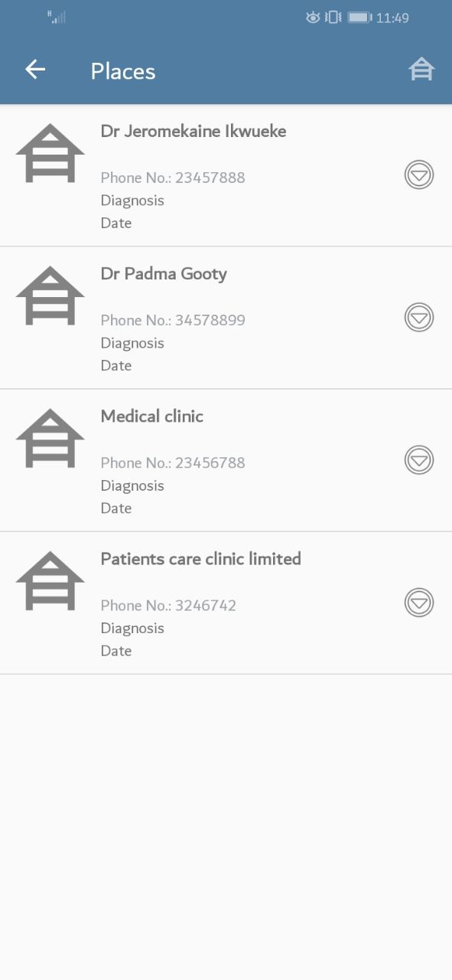This screenshot has height=980, width=452.
Task: Tap house icon beside Dr Padma Gooty
Action: [x=50, y=296]
